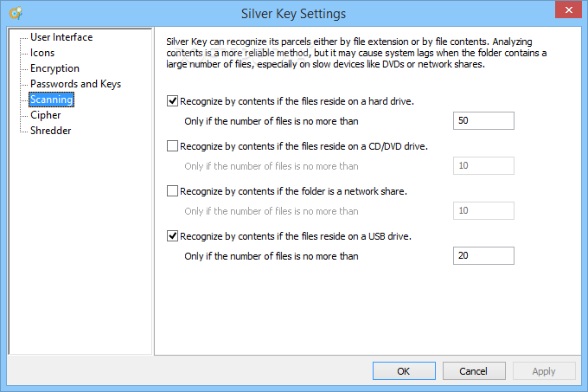The image size is (588, 392).
Task: Go to the Encryption settings section
Action: point(54,68)
